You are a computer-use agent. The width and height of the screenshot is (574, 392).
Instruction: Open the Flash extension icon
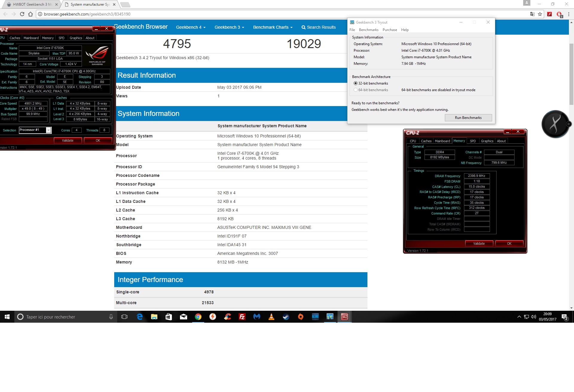(x=549, y=14)
